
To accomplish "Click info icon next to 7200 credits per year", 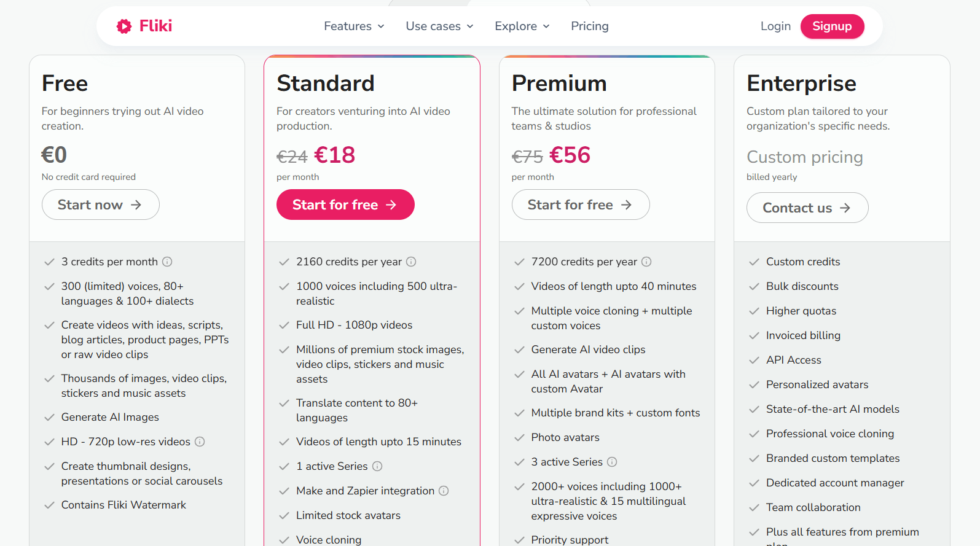I will pyautogui.click(x=646, y=262).
